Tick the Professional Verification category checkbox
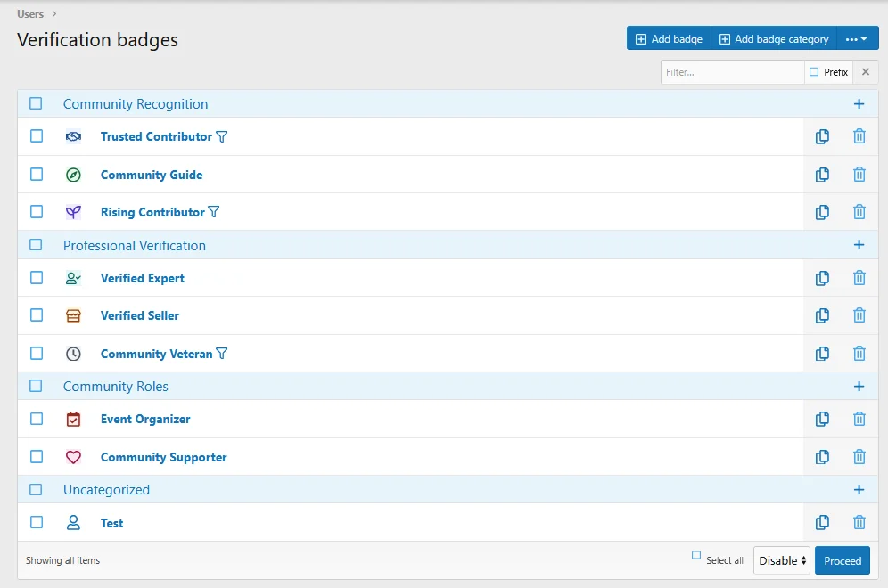 click(x=36, y=244)
